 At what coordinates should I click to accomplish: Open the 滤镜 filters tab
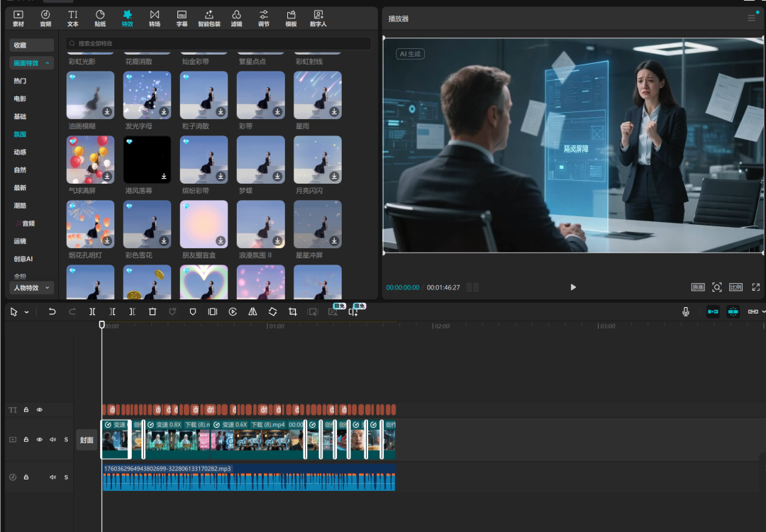coord(236,18)
